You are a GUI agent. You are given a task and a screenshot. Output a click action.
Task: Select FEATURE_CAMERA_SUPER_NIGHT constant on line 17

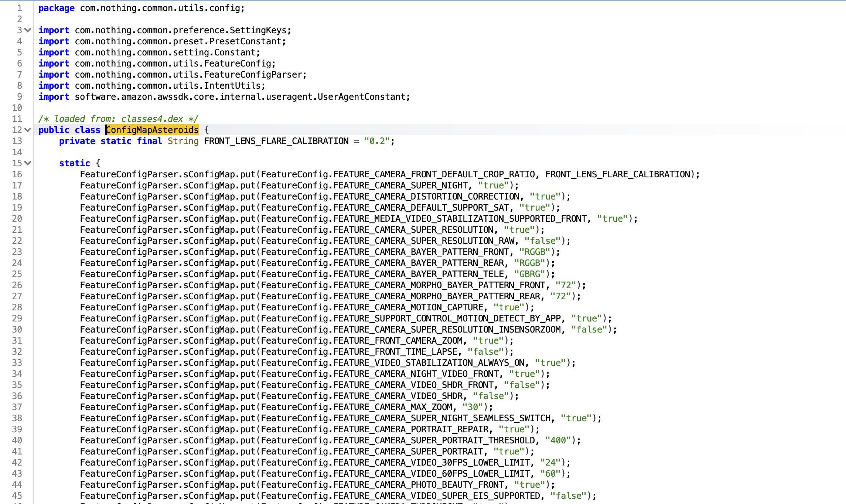[x=399, y=185]
